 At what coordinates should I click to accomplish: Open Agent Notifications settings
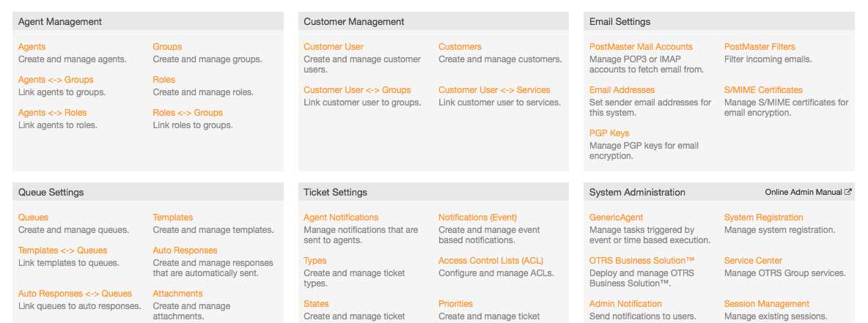(341, 218)
